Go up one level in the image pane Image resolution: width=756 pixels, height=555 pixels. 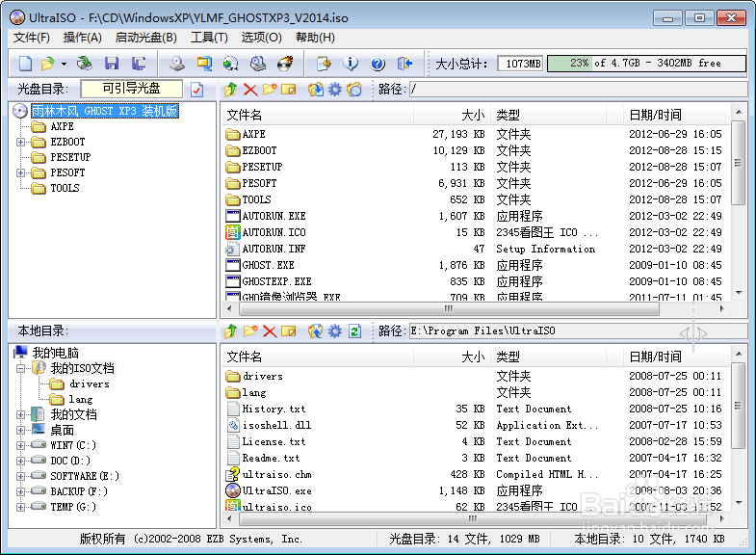pyautogui.click(x=231, y=90)
